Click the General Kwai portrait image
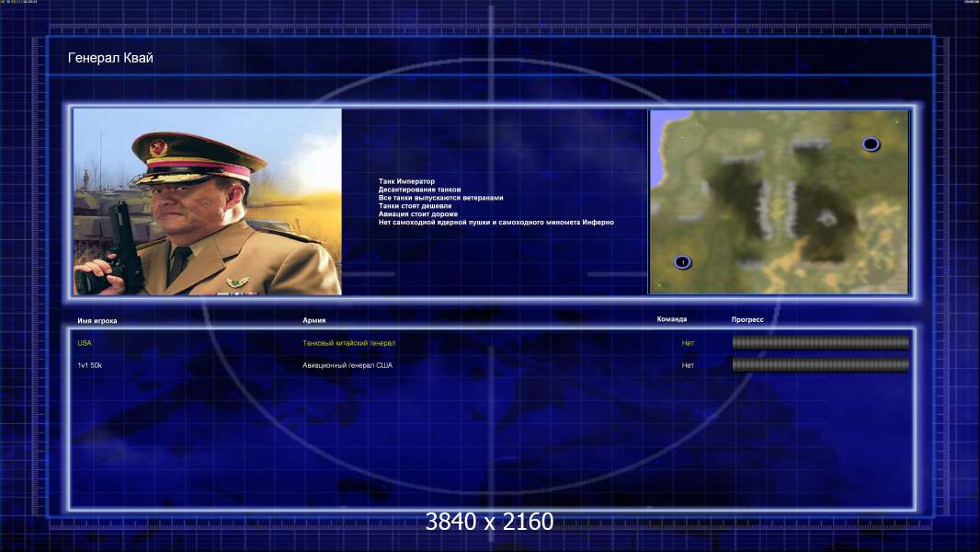 coord(208,201)
